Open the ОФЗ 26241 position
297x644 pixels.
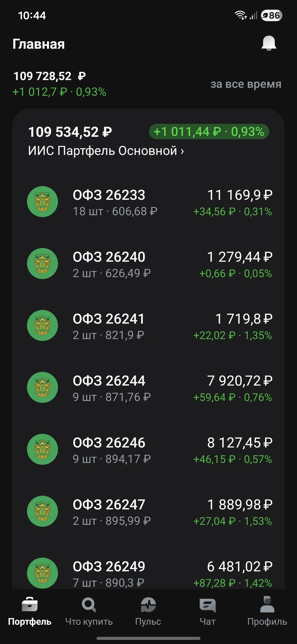pos(148,326)
